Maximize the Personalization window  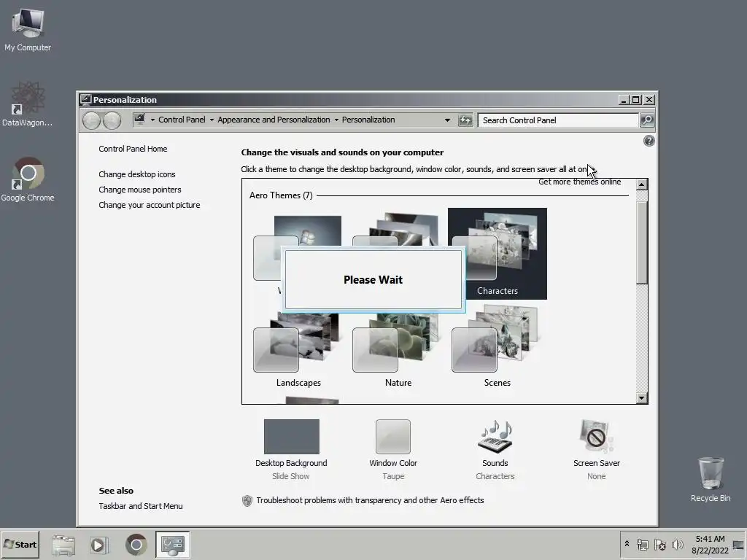point(636,99)
